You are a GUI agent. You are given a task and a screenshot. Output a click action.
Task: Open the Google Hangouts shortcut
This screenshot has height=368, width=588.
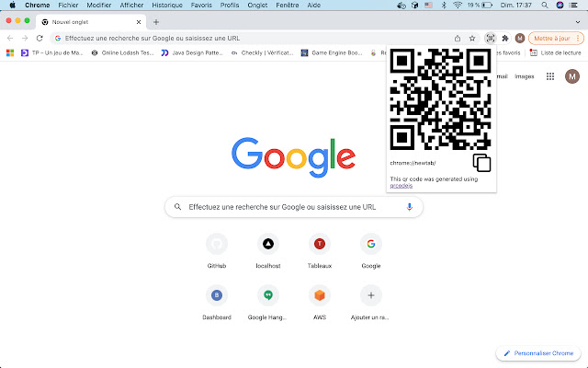[268, 303]
